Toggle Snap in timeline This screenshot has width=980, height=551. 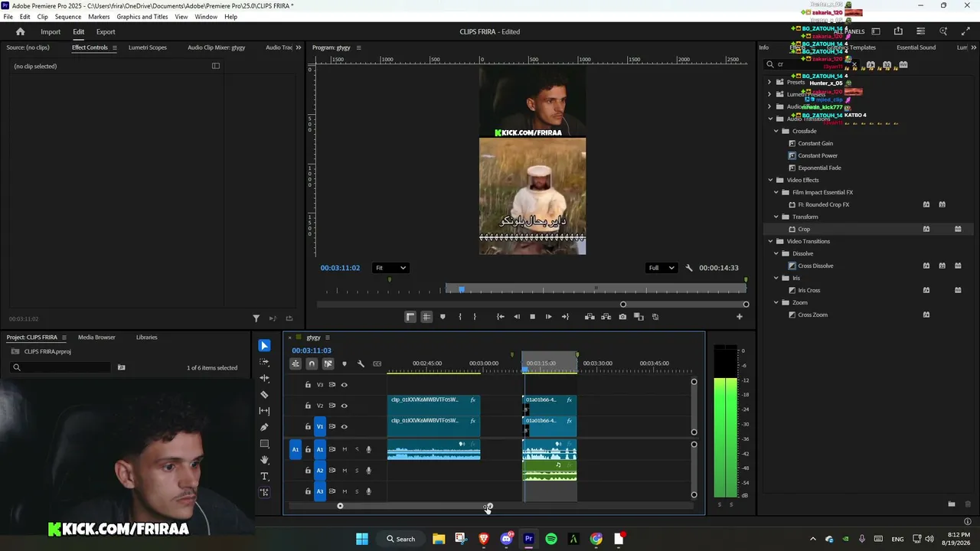(x=312, y=364)
